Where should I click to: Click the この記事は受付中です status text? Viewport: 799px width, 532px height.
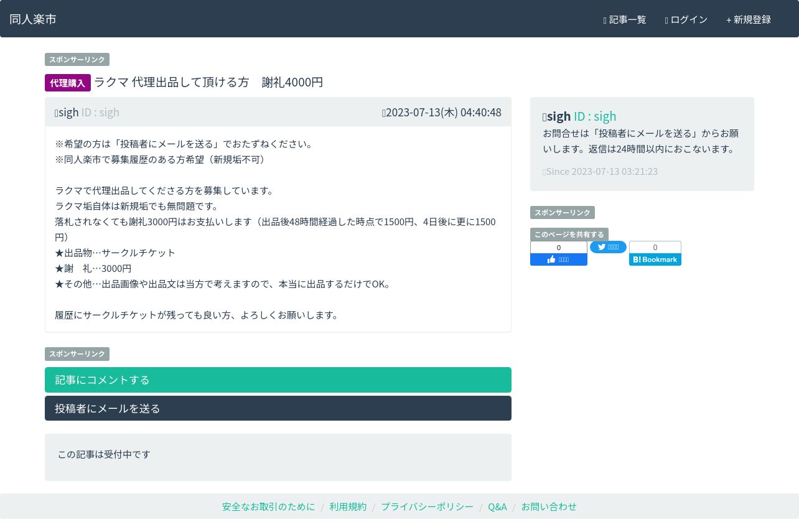(x=104, y=454)
